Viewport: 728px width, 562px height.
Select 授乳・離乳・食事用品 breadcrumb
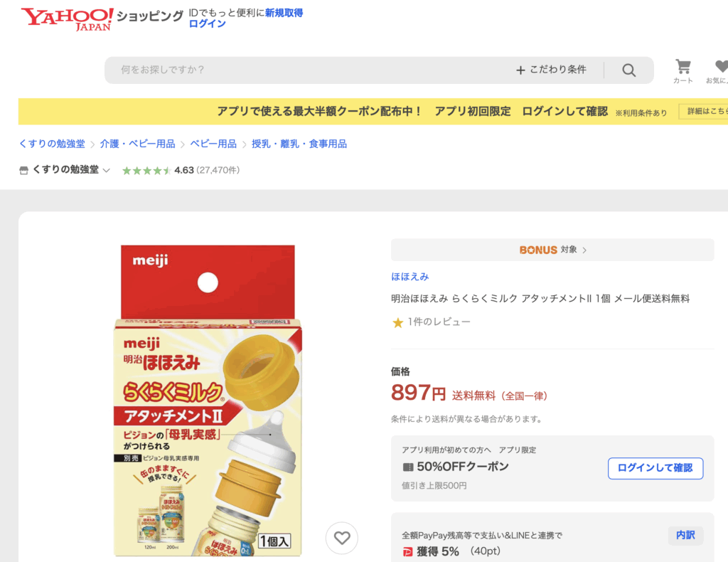(x=299, y=144)
